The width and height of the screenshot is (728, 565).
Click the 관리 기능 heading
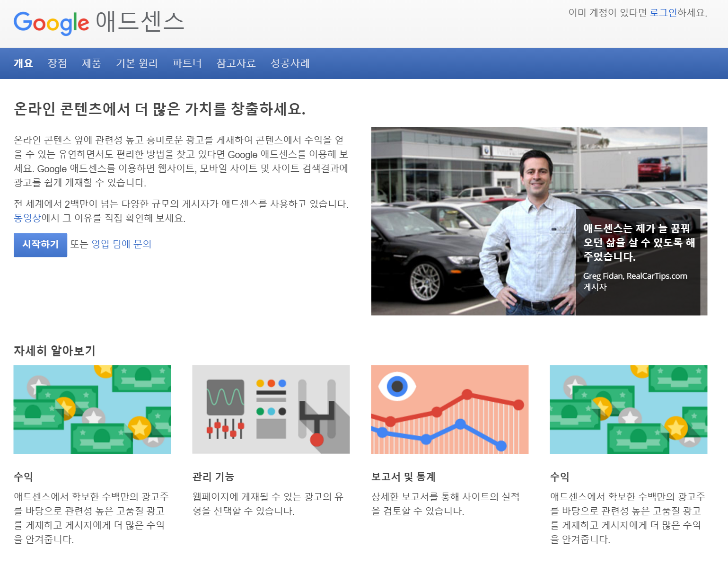tap(213, 477)
